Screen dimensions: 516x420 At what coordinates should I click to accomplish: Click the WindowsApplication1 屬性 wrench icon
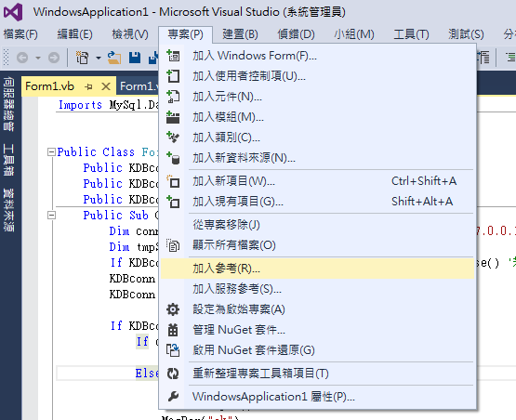point(173,397)
